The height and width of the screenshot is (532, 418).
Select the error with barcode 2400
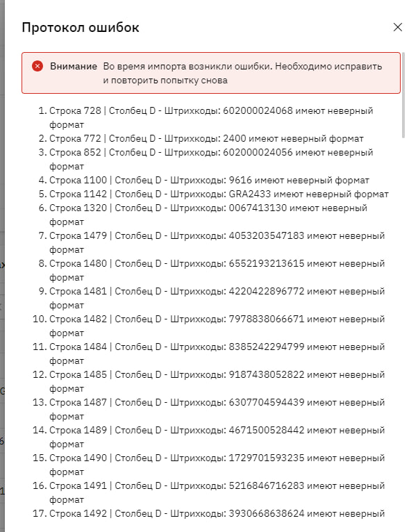point(206,138)
